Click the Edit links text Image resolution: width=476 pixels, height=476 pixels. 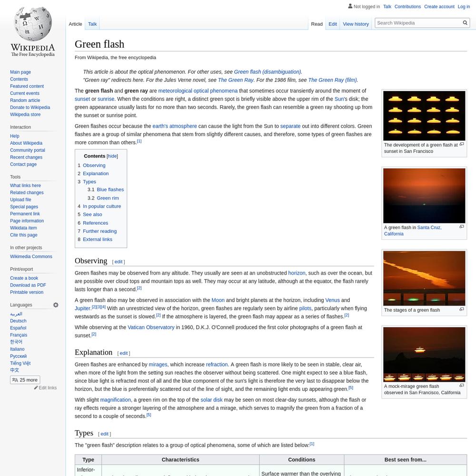tap(48, 387)
